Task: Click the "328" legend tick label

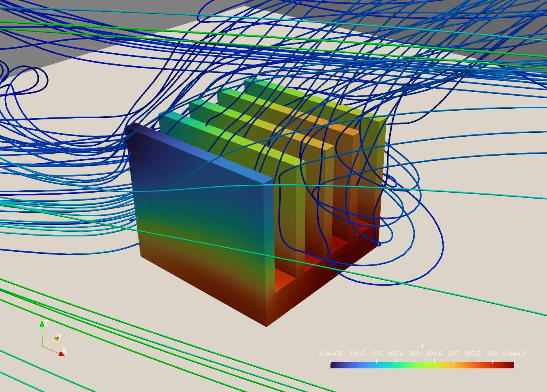Action: 492,354
